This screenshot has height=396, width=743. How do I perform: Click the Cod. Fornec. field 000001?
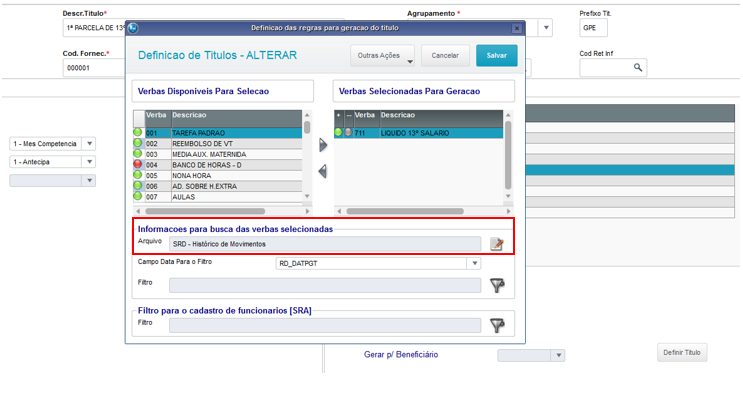click(94, 68)
